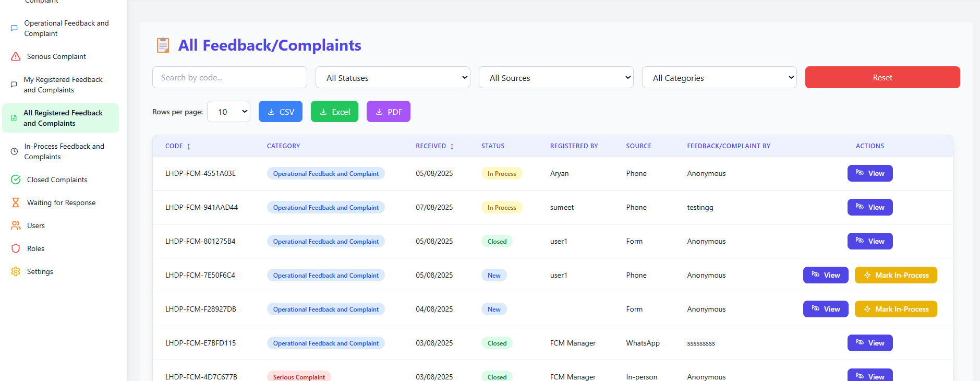Mark LHDP-FCM-7E50F6C4 as In-Process
This screenshot has width=980, height=381.
tap(896, 275)
